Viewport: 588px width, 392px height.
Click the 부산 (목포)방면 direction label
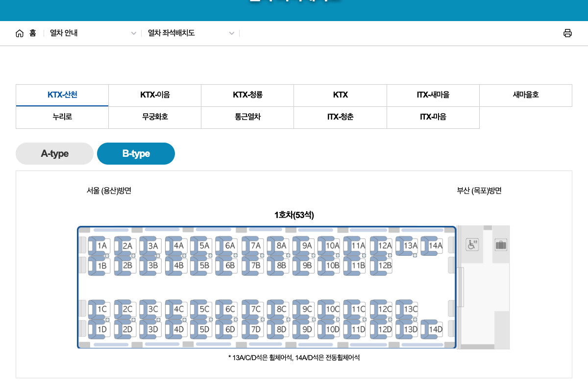point(479,191)
